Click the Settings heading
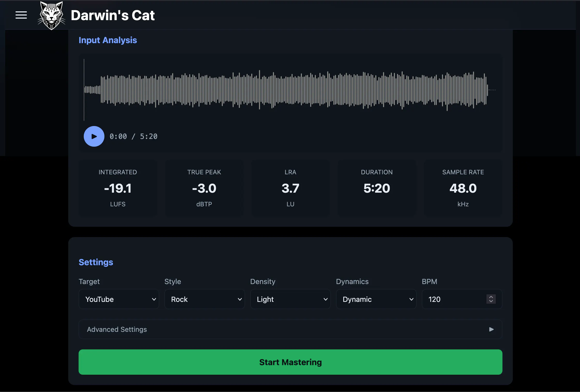Image resolution: width=580 pixels, height=392 pixels. pos(96,262)
